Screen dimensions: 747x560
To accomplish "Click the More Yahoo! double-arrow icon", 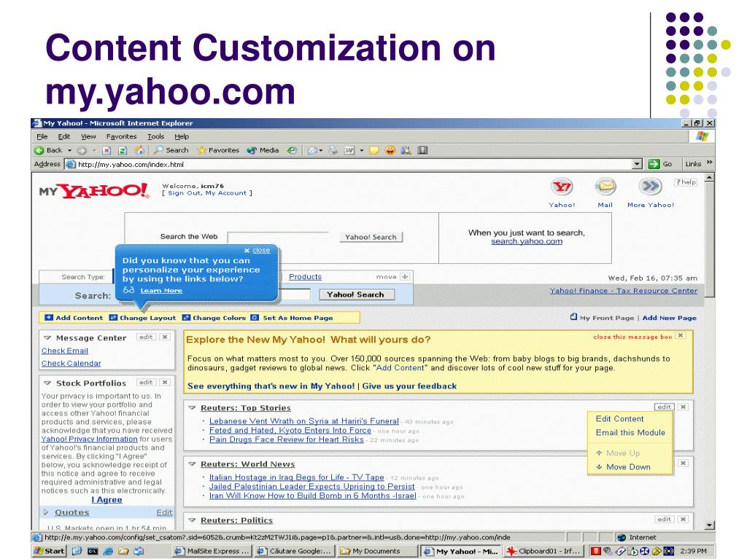I will click(x=650, y=186).
